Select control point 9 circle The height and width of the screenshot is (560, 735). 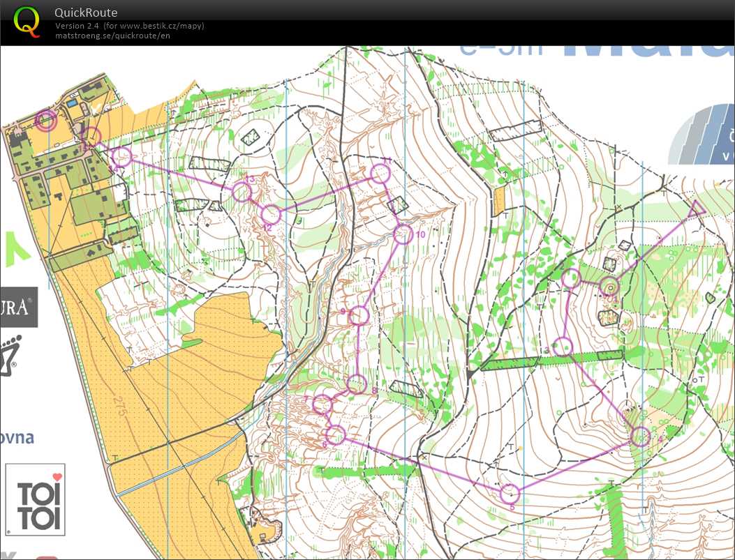pos(358,315)
